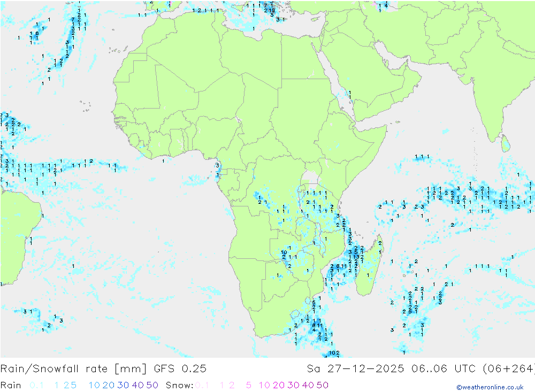Pick the rain 50 legend value
Screen dimensions: 535x392
pyautogui.click(x=152, y=385)
